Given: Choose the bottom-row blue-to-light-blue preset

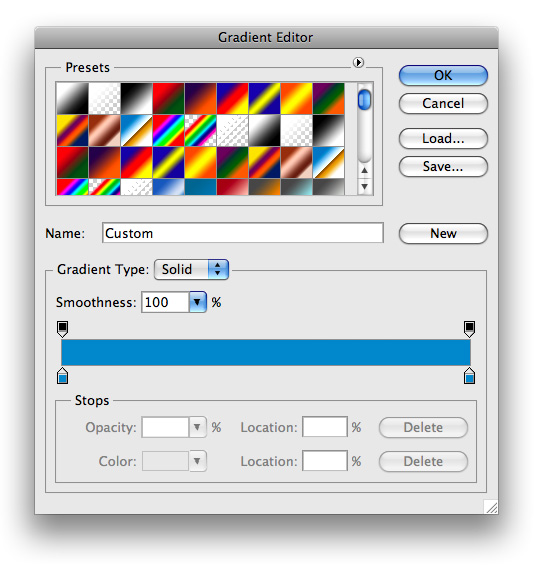Looking at the screenshot, I should coord(169,187).
